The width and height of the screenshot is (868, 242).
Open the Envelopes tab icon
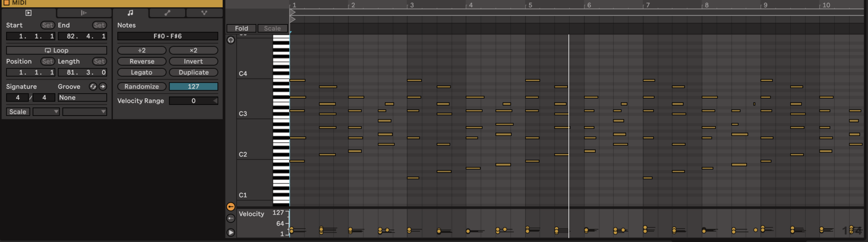(167, 13)
